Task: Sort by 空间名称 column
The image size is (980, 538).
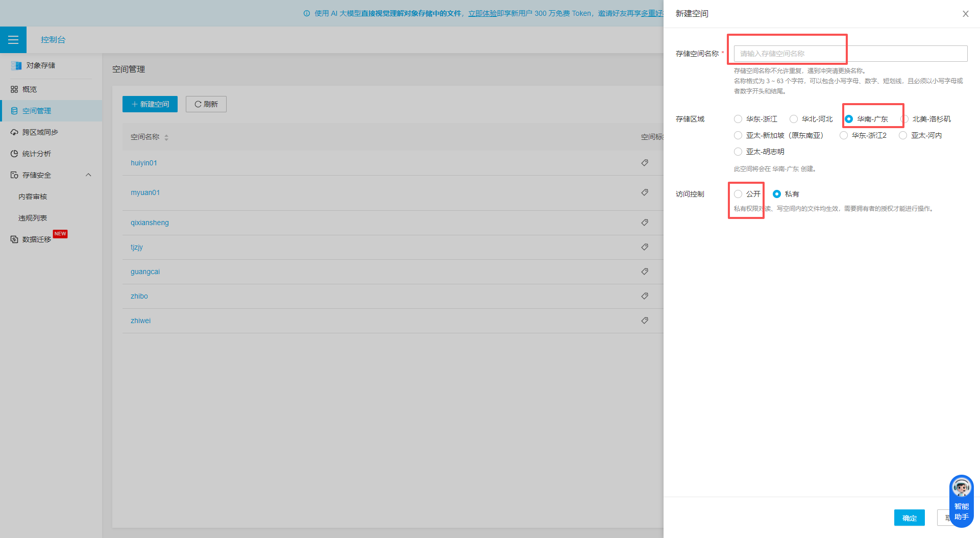Action: (166, 137)
